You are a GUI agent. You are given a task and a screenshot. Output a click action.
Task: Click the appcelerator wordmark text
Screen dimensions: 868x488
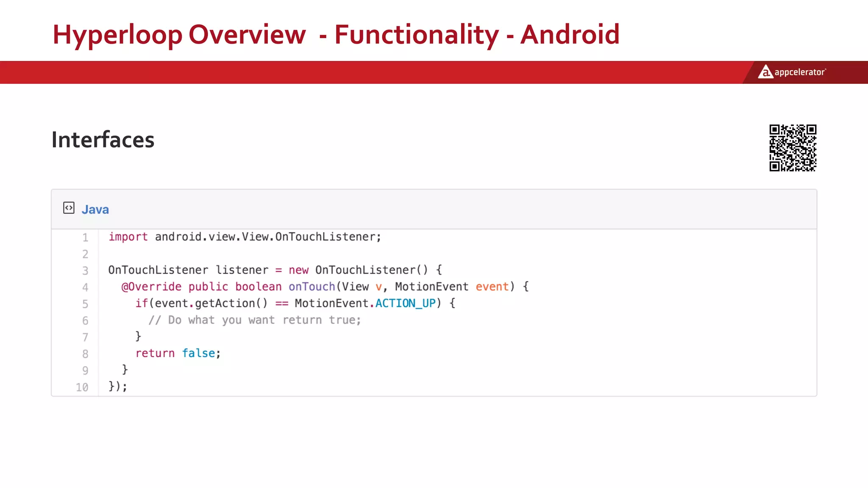point(800,72)
